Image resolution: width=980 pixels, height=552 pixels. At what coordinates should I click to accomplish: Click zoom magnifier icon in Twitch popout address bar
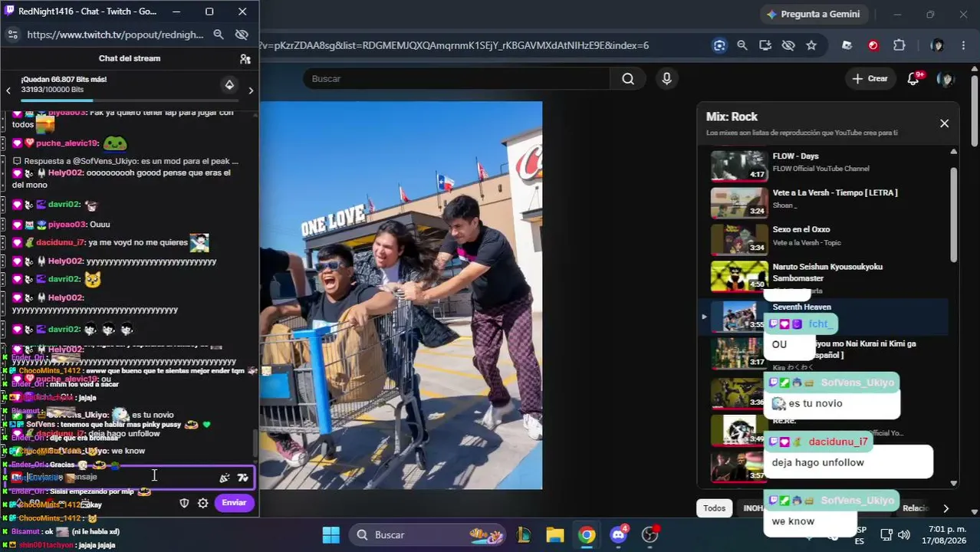tap(219, 34)
